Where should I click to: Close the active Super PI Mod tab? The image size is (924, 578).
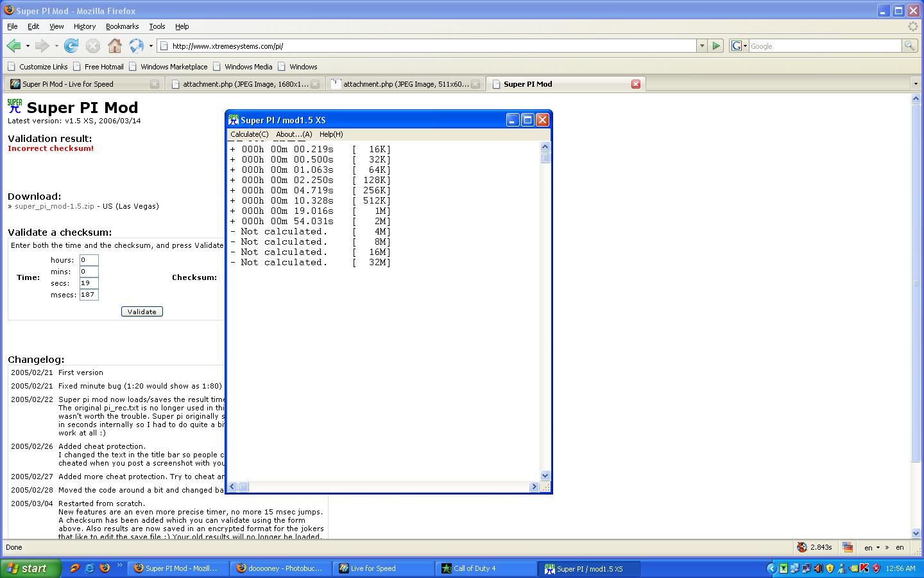tap(636, 84)
